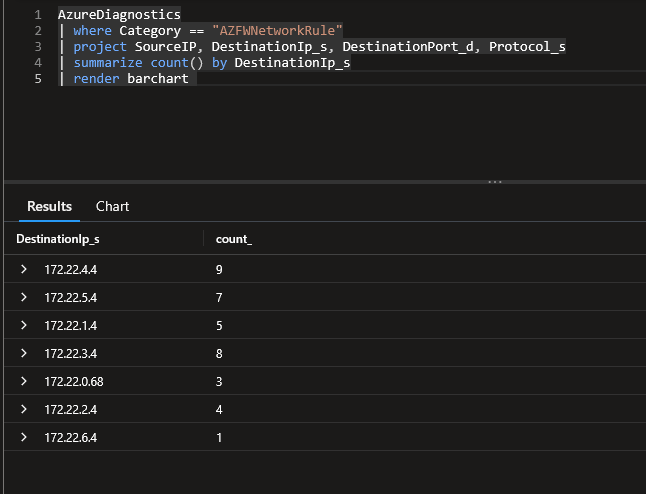Click line number 5 in the editor gutter
This screenshot has width=646, height=494.
(37, 78)
